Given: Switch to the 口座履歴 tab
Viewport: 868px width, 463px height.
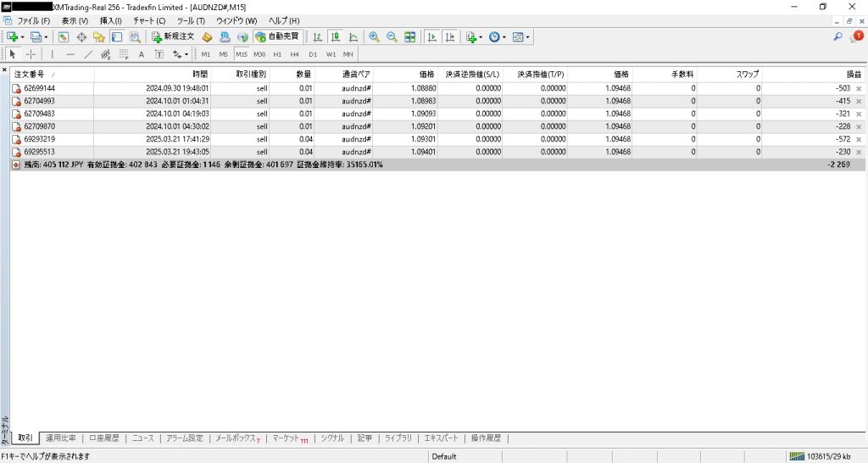Looking at the screenshot, I should [x=104, y=438].
